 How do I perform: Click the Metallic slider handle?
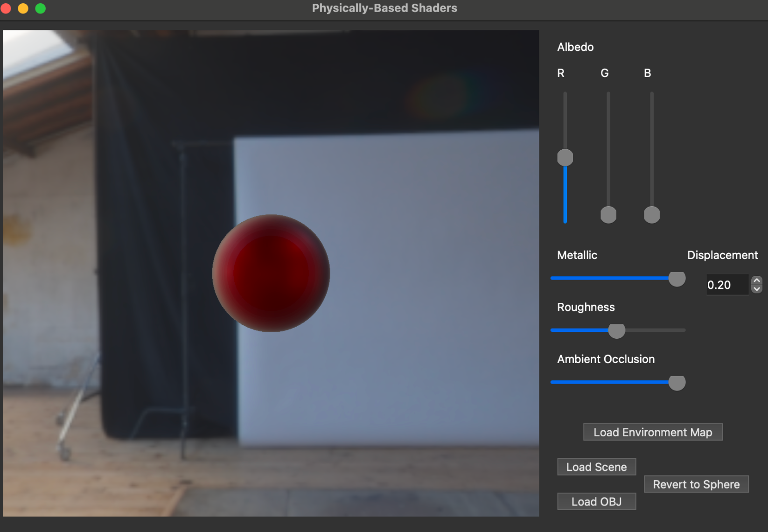click(677, 279)
